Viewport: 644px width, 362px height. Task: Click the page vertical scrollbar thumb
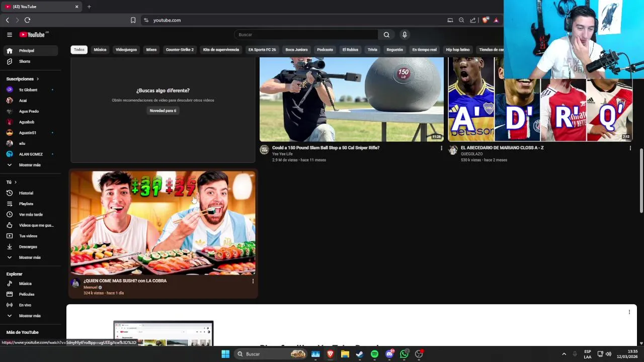click(x=641, y=181)
